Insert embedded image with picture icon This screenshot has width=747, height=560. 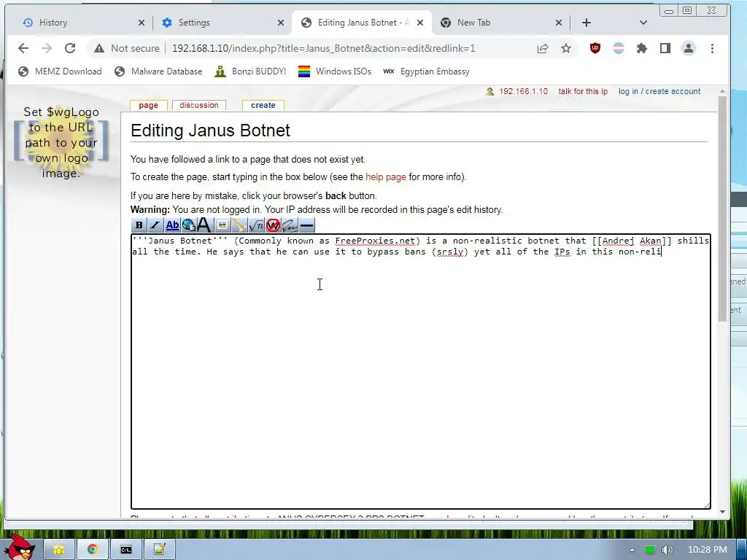[x=222, y=225]
